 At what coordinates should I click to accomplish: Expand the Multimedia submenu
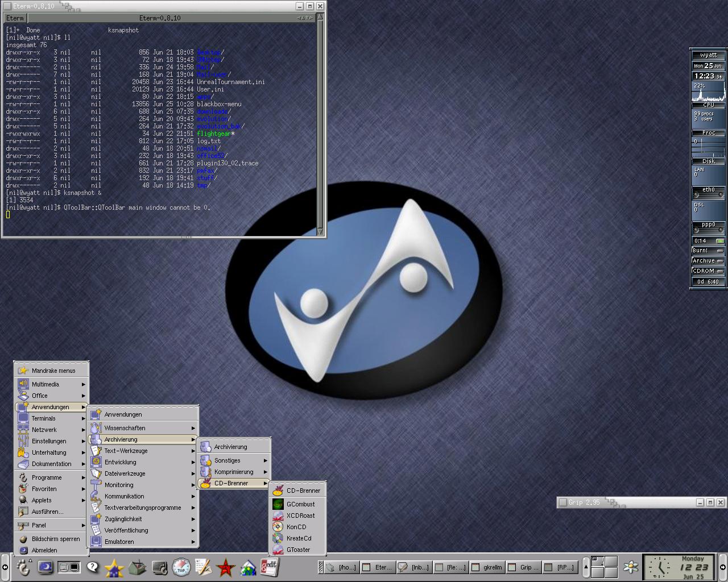(52, 384)
